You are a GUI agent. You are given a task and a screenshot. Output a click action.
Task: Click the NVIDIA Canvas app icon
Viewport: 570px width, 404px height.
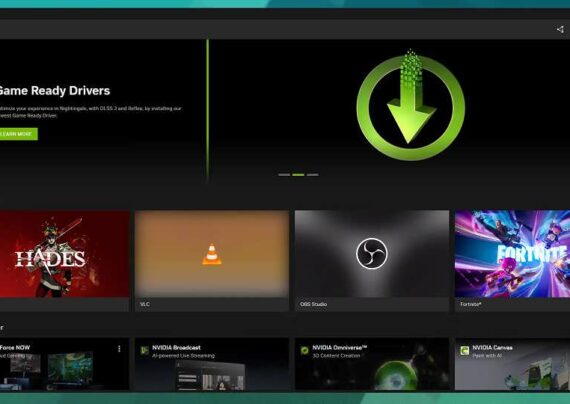464,351
